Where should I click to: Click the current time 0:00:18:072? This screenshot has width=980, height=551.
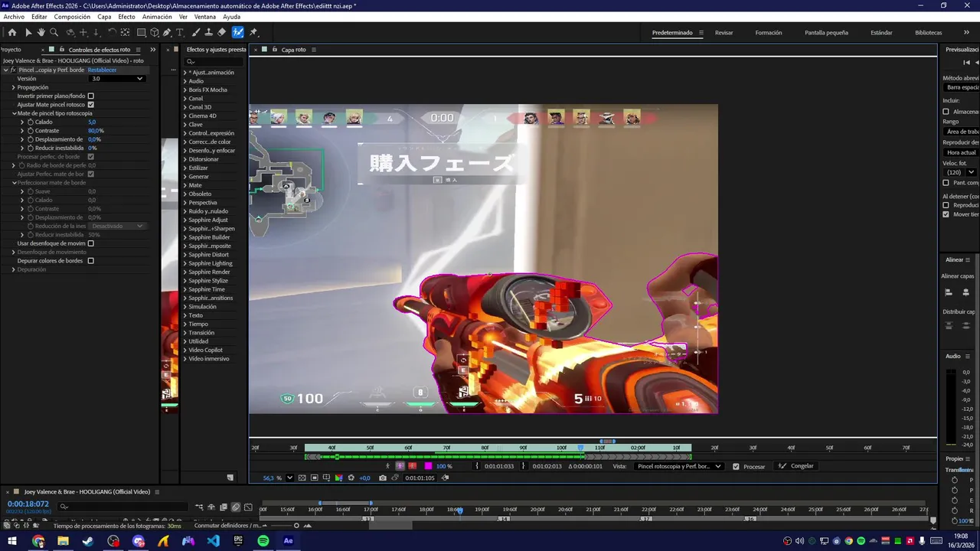tap(28, 504)
